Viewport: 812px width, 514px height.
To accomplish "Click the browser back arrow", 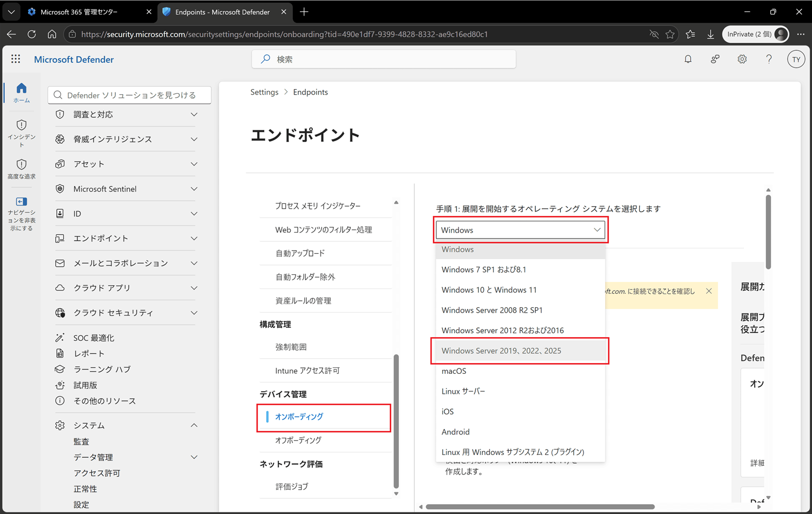I will [x=11, y=34].
